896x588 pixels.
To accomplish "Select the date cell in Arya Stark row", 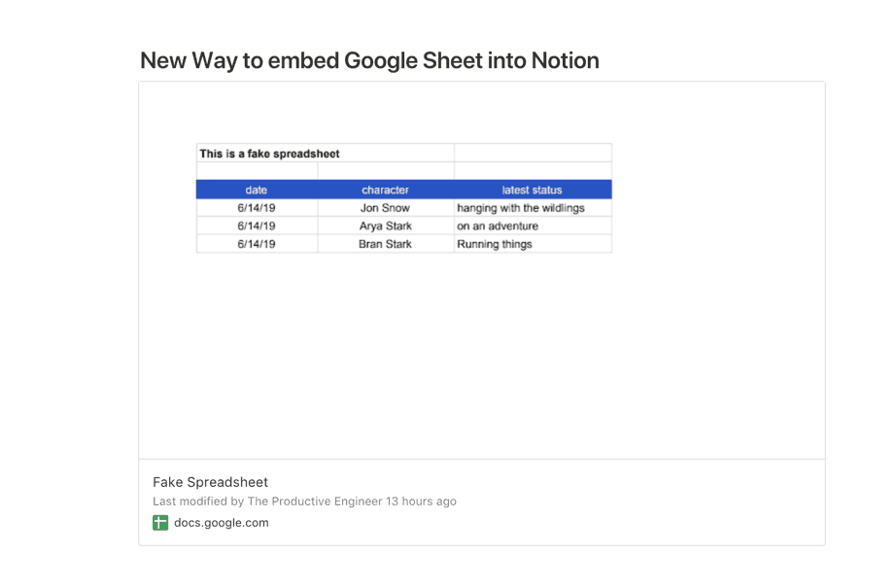I will pos(257,225).
